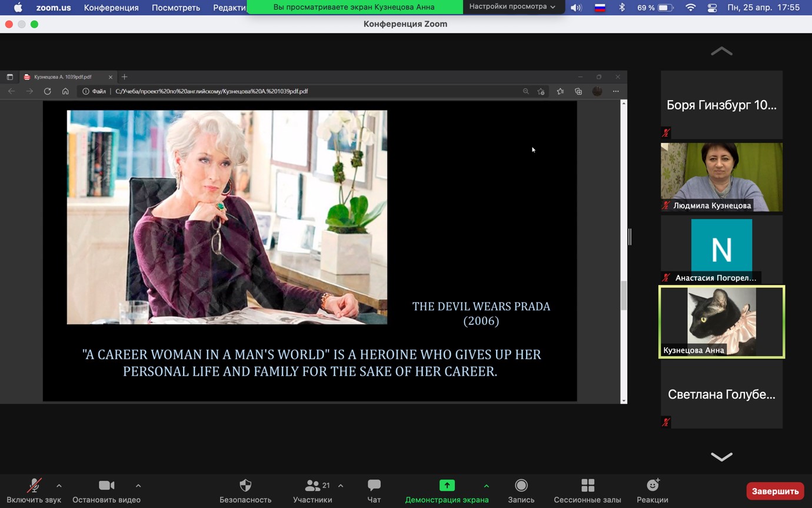Click the green screen sharing notice banner
This screenshot has height=508, width=812.
coord(354,7)
